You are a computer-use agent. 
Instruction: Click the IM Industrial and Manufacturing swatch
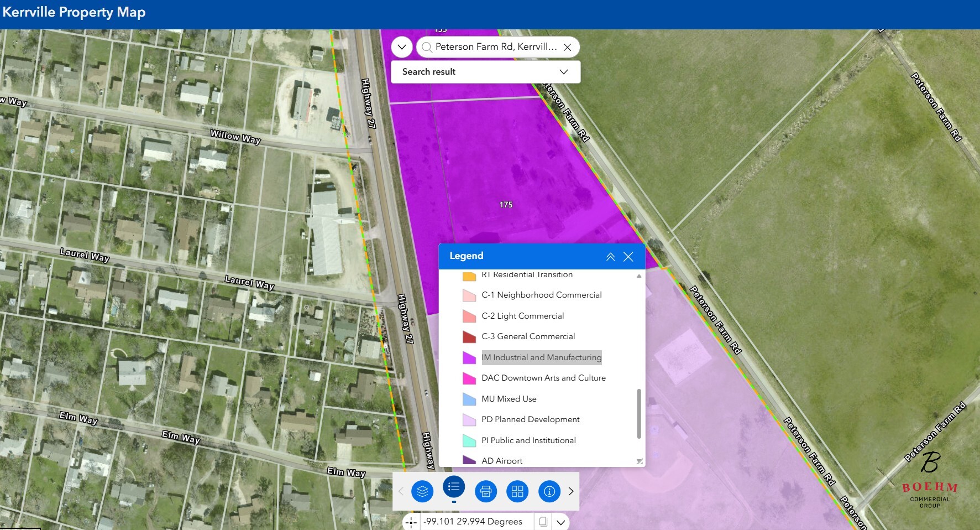click(x=469, y=358)
